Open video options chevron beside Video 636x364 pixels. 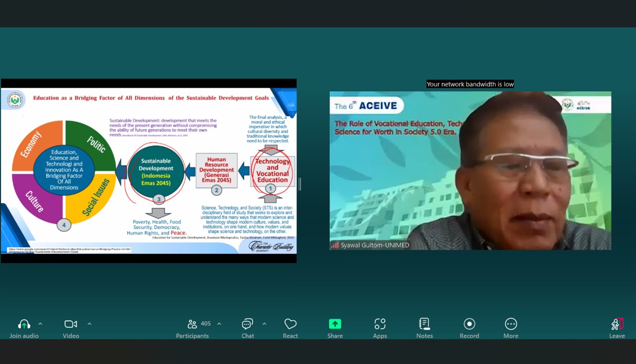point(89,324)
